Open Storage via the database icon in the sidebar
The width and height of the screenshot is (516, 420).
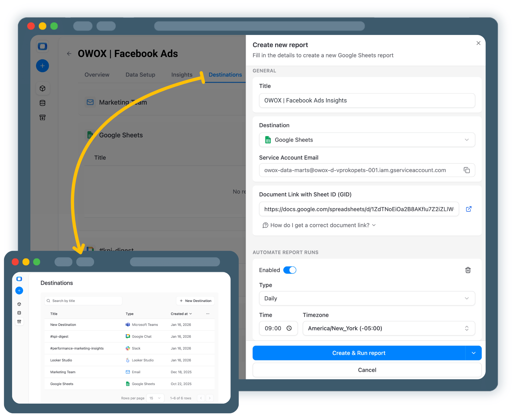point(42,103)
